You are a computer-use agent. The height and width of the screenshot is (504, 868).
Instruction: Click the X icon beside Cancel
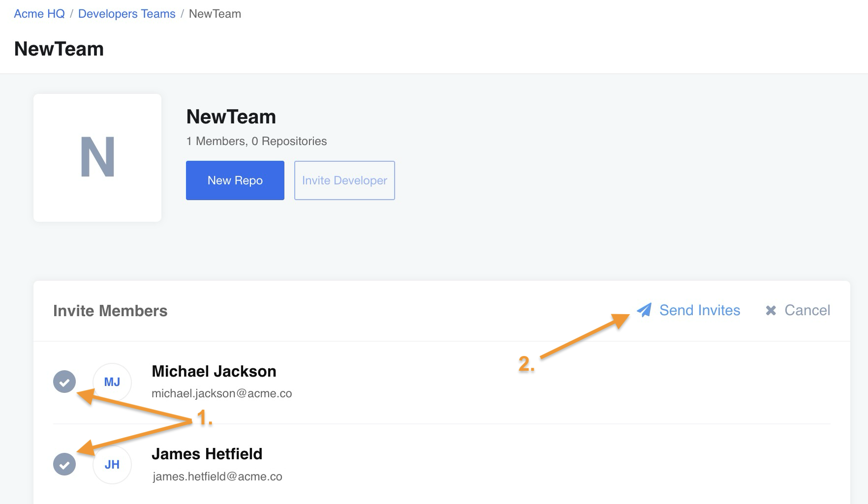pos(771,310)
